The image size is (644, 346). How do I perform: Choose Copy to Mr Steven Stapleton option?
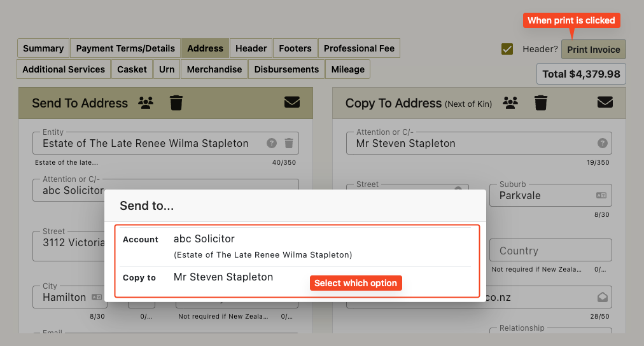point(295,278)
